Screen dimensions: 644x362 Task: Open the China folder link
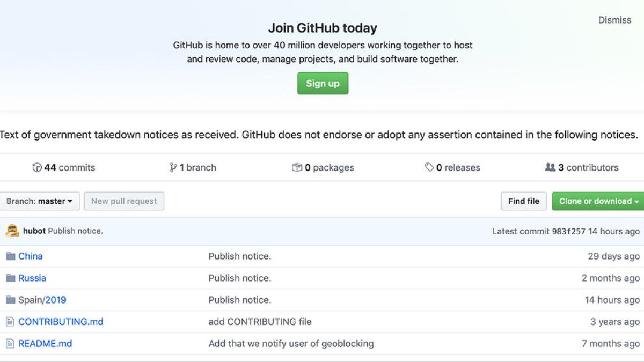click(31, 256)
